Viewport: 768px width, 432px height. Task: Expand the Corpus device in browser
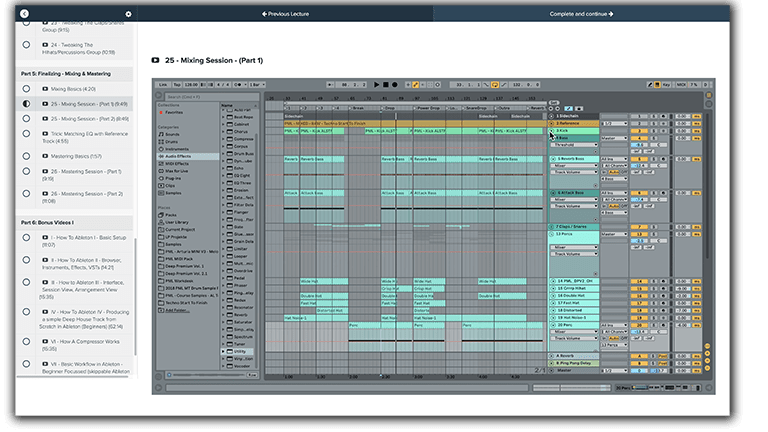point(224,146)
